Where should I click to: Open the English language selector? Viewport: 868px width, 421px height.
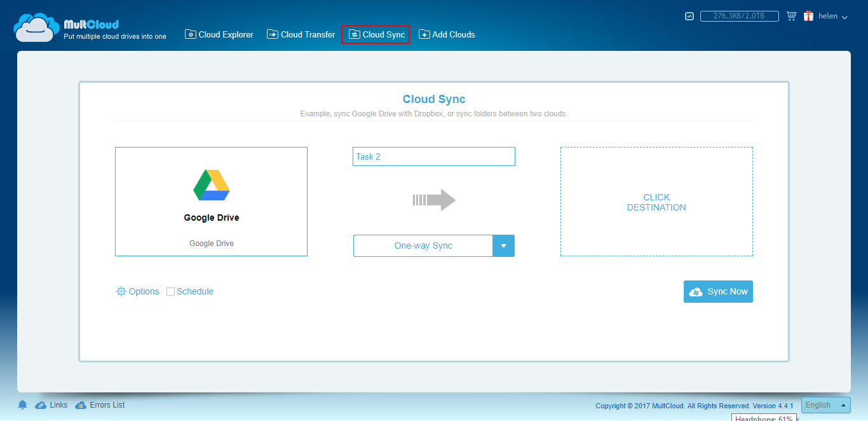(x=826, y=405)
